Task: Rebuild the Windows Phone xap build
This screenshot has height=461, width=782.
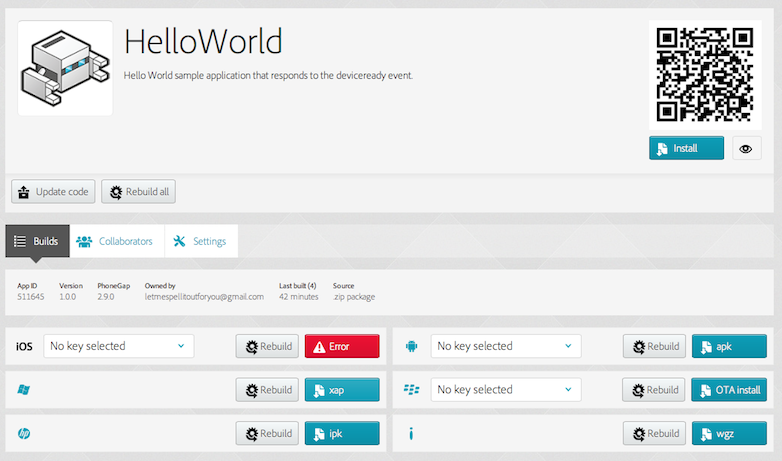Action: click(267, 390)
